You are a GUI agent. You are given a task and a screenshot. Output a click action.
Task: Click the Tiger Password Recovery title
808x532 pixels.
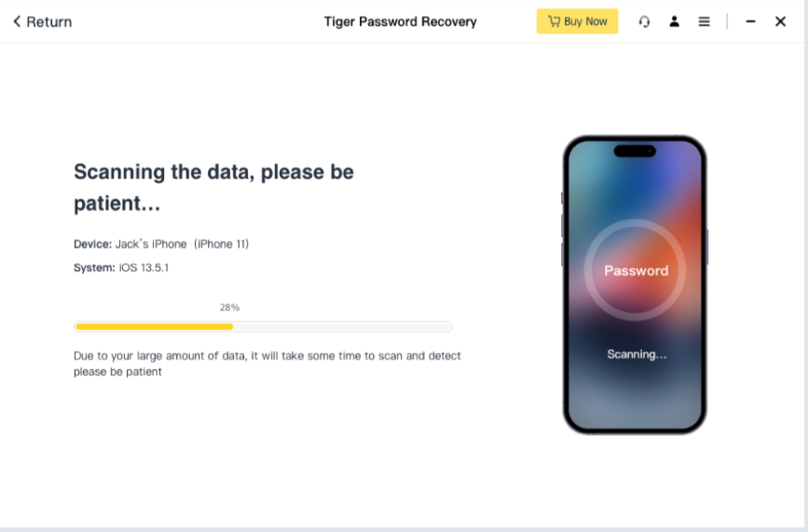tap(400, 21)
